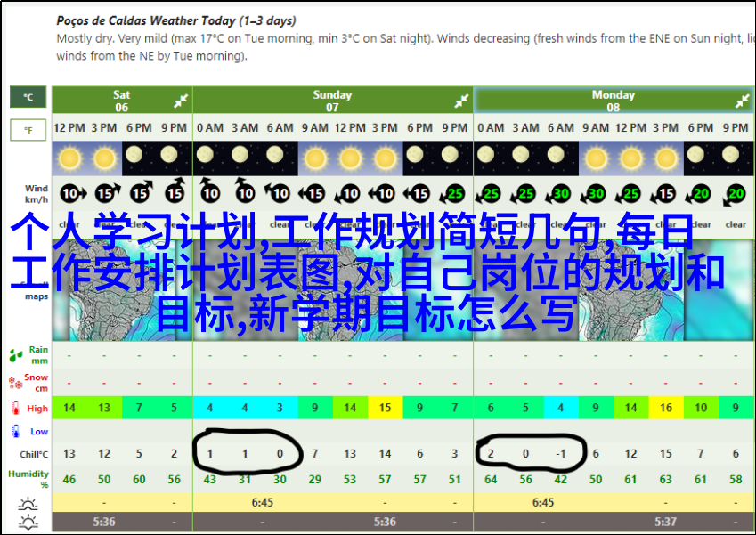The height and width of the screenshot is (535, 756).
Task: Click the Rain mm droplets icon
Action: point(16,356)
